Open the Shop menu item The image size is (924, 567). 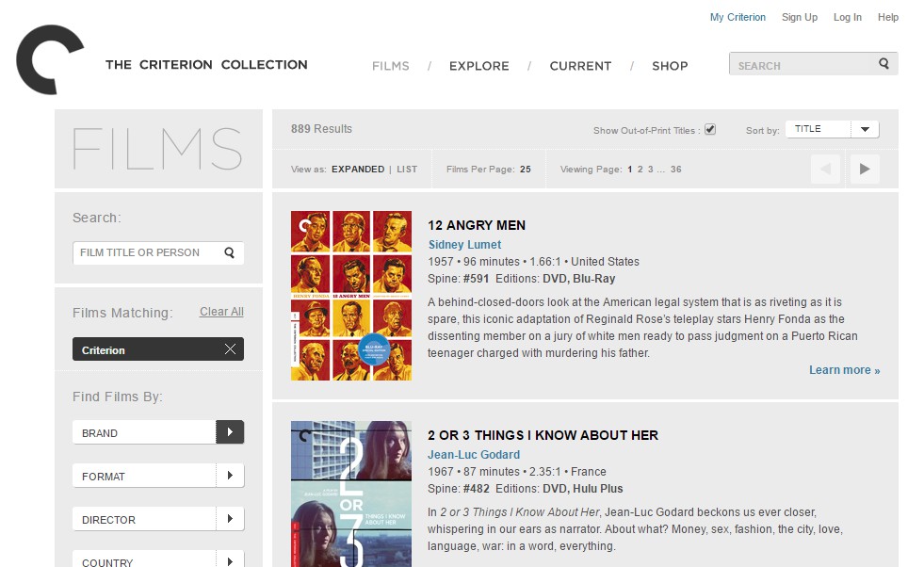click(670, 66)
